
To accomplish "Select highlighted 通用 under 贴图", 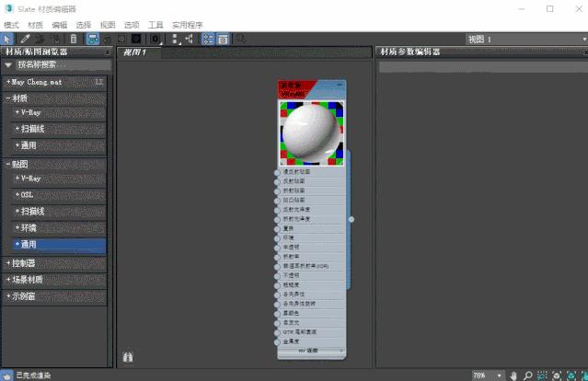I will point(59,245).
